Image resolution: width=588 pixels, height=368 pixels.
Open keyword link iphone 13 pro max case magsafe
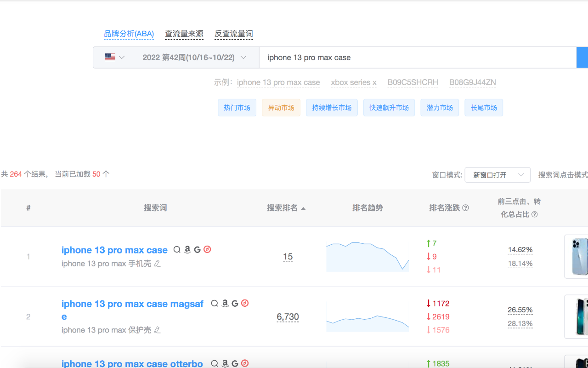point(132,310)
